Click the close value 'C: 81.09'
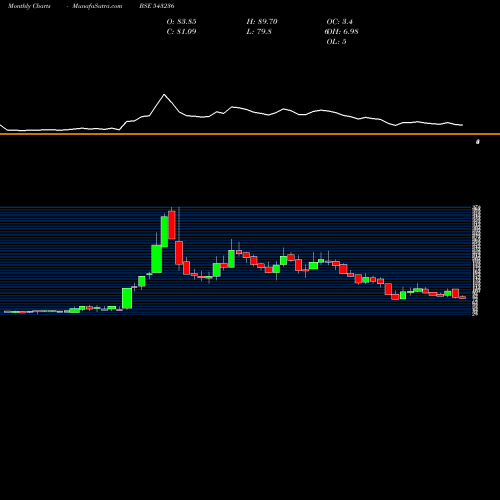Viewport: 500px width, 500px height. tap(181, 32)
